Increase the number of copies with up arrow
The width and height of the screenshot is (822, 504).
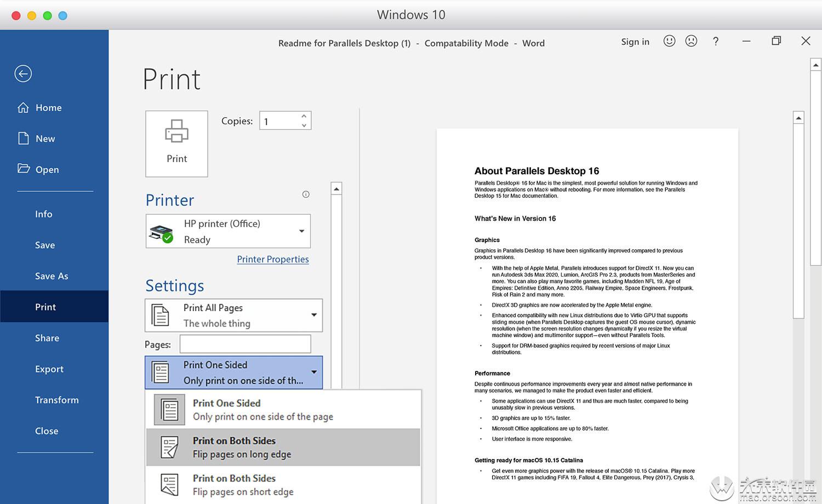point(304,116)
